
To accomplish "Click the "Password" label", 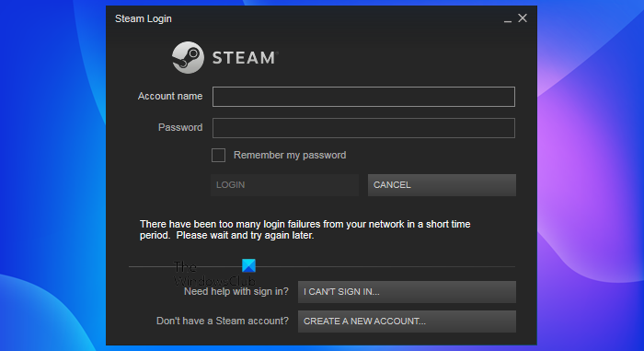I will (x=180, y=127).
